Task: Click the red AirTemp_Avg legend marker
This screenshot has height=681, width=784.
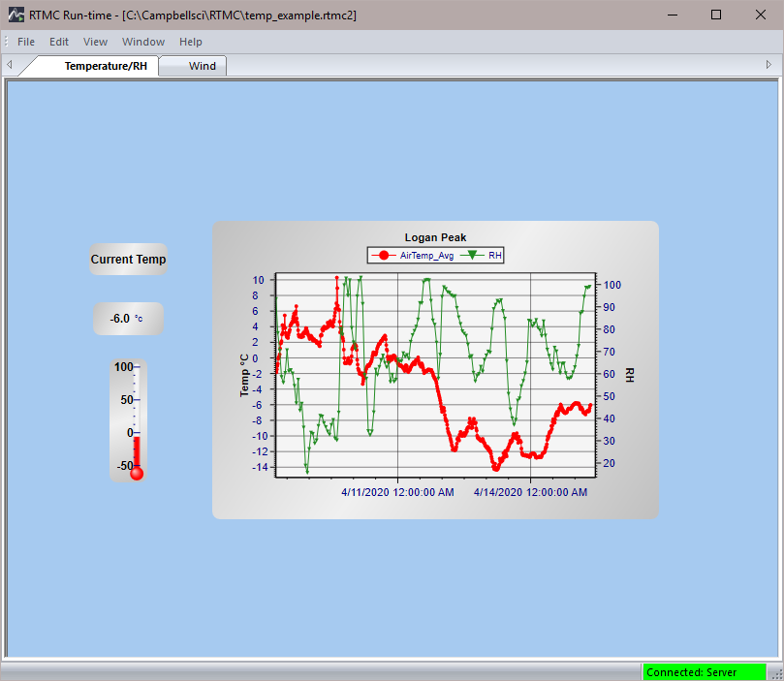Action: pos(384,256)
